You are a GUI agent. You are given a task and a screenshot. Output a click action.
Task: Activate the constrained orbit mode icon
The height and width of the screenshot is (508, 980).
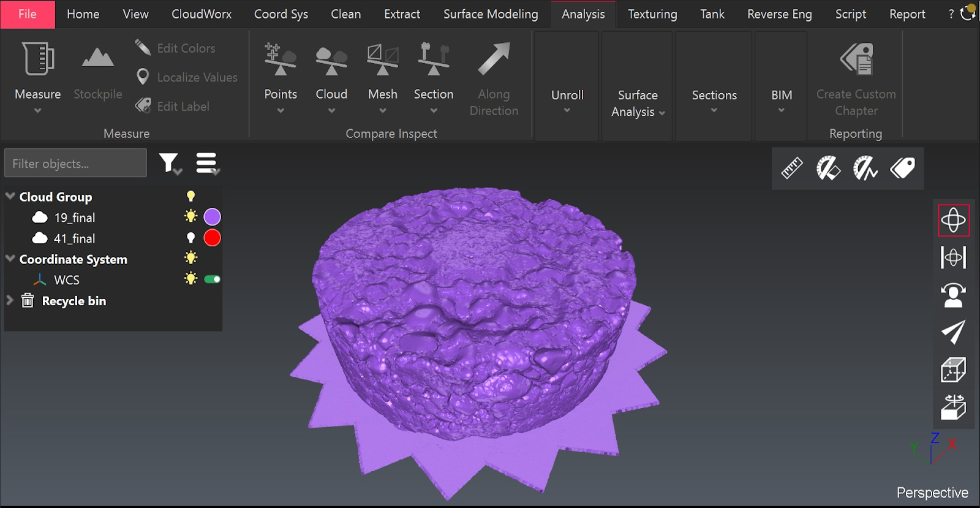click(954, 257)
